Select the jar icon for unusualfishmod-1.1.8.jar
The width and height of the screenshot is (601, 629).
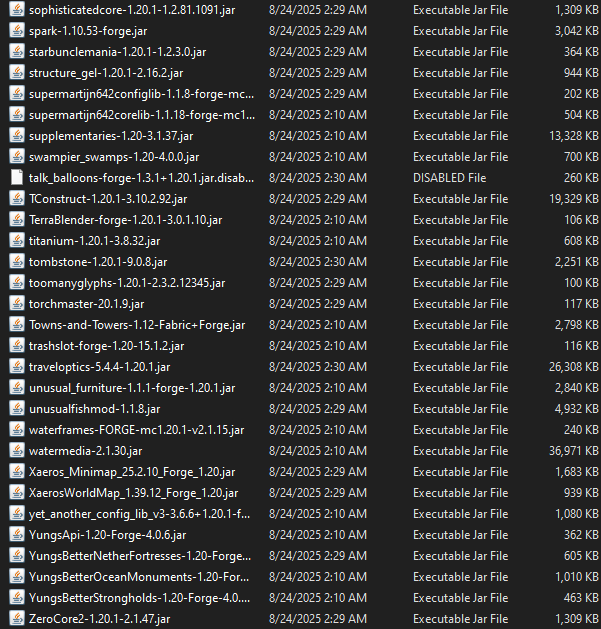tap(17, 409)
